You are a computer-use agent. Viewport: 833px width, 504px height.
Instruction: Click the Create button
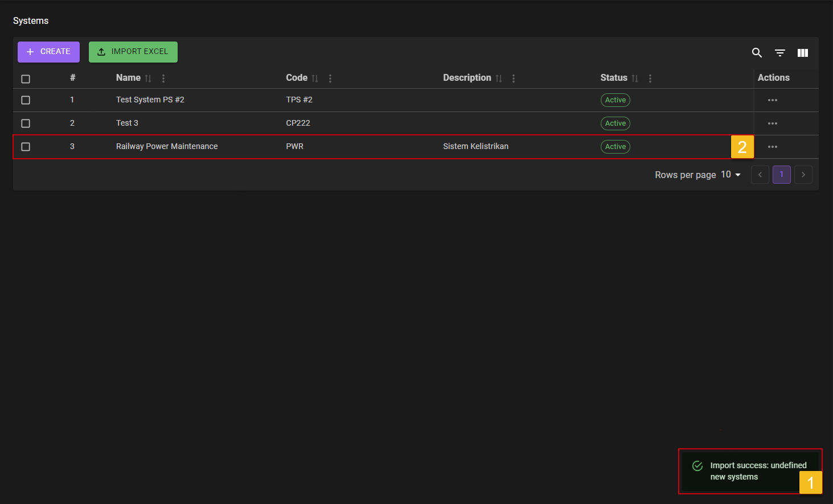(48, 52)
